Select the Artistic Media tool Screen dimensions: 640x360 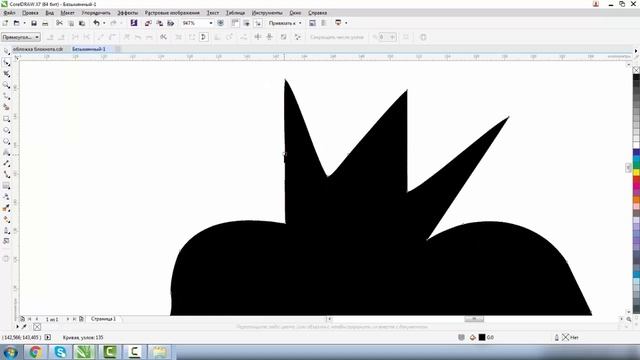tap(6, 107)
